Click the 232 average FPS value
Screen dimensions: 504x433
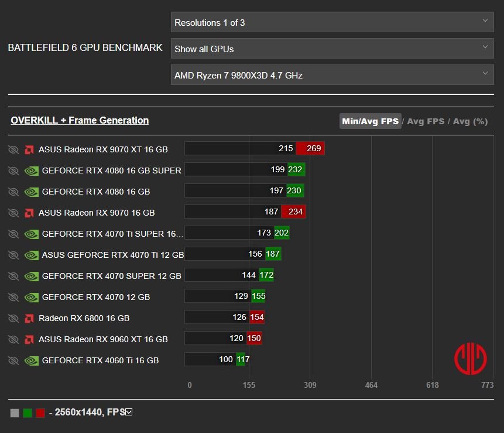tap(295, 169)
